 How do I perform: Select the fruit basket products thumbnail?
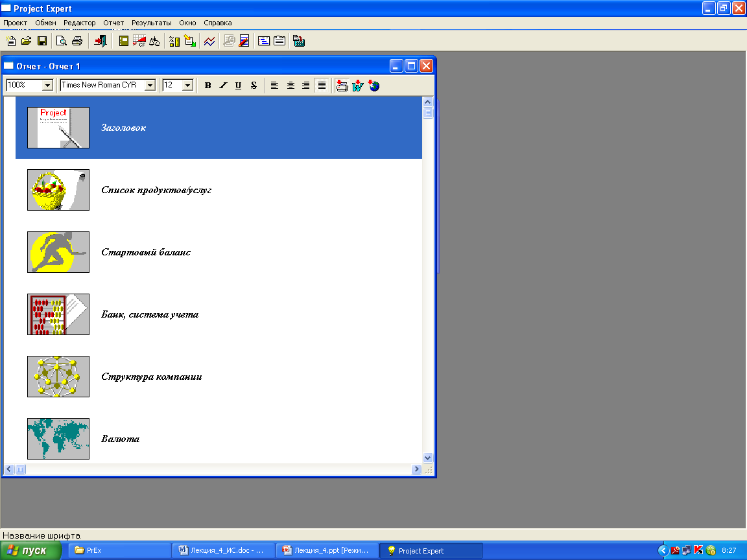click(x=58, y=190)
